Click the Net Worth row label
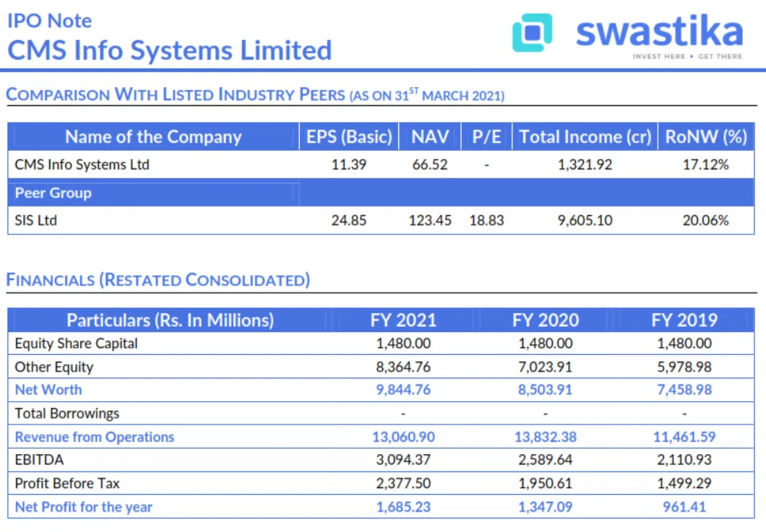Image resolution: width=766 pixels, height=532 pixels. [x=48, y=389]
